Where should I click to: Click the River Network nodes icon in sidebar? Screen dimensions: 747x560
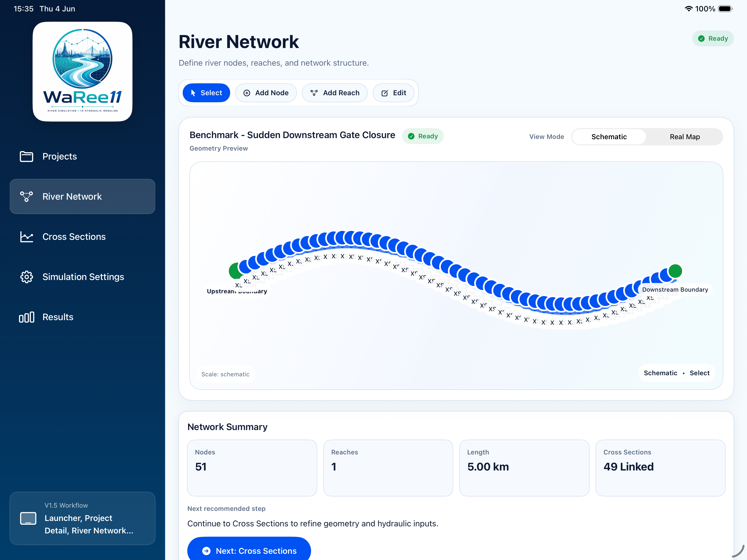coord(26,196)
